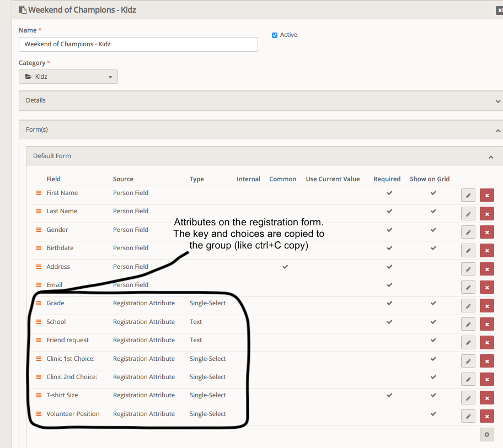Open the Kidz category dropdown
The width and height of the screenshot is (503, 448).
pos(68,77)
